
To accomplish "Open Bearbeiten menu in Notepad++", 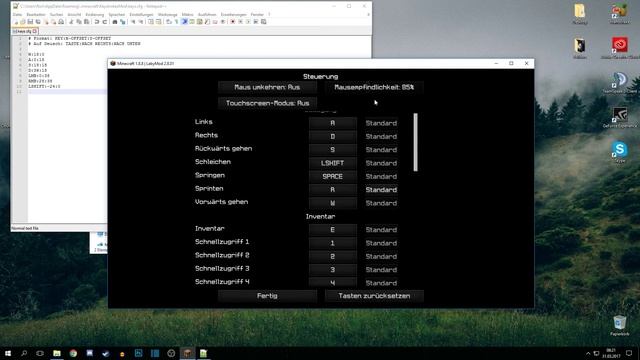I will coord(36,15).
